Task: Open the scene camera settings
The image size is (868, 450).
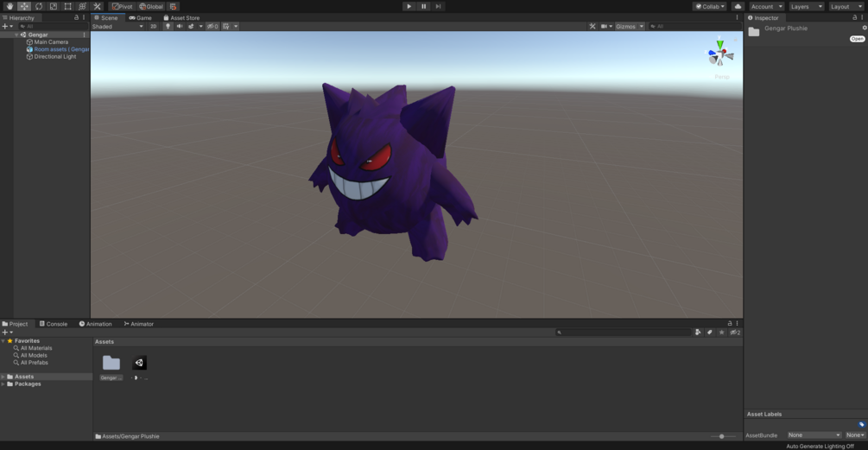Action: pos(606,26)
